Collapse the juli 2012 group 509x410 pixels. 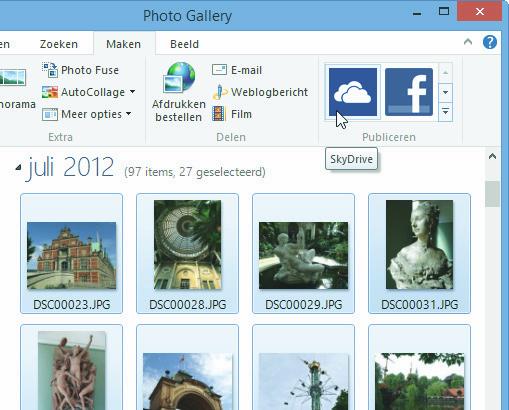(x=19, y=168)
